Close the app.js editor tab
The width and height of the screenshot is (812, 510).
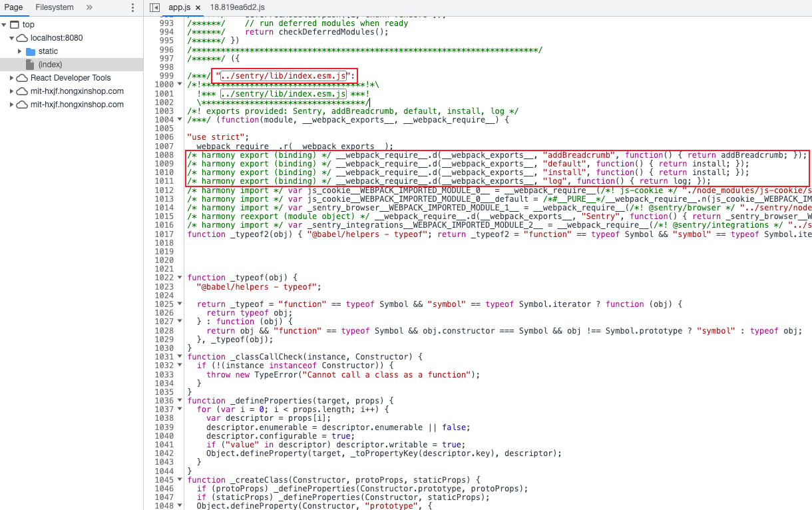click(x=198, y=7)
